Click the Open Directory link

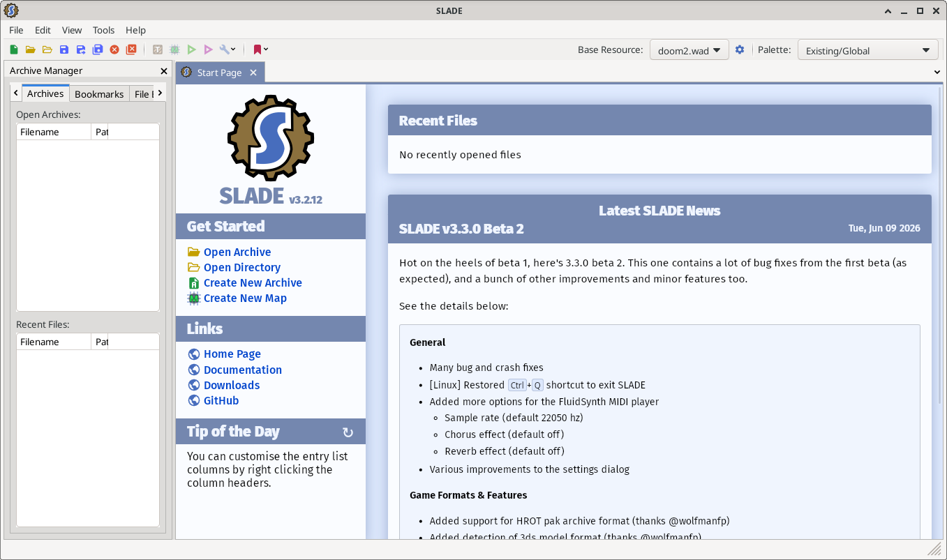(242, 267)
